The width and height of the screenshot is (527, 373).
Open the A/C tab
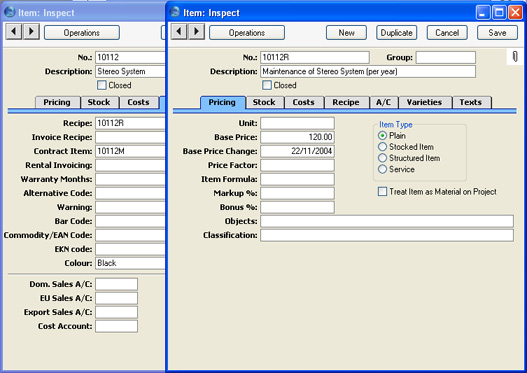click(x=383, y=102)
